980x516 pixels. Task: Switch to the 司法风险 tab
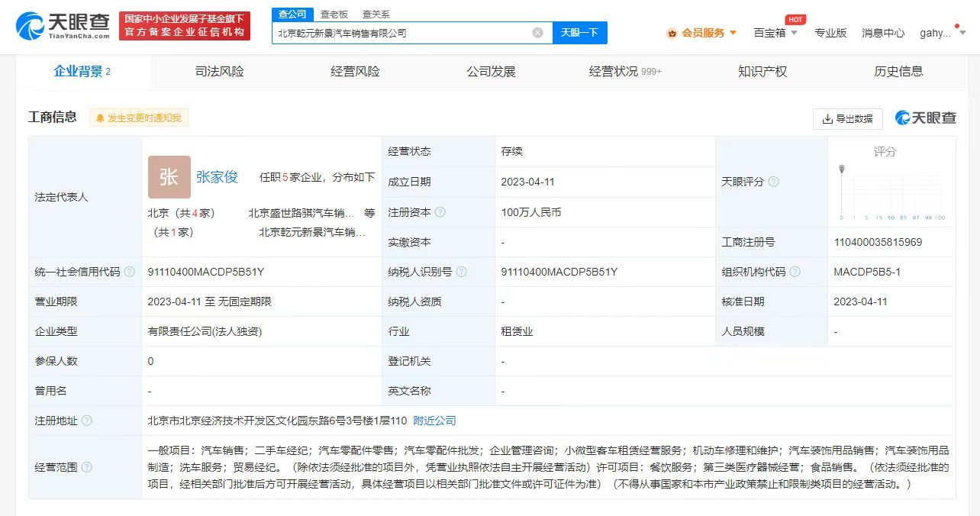pos(218,70)
